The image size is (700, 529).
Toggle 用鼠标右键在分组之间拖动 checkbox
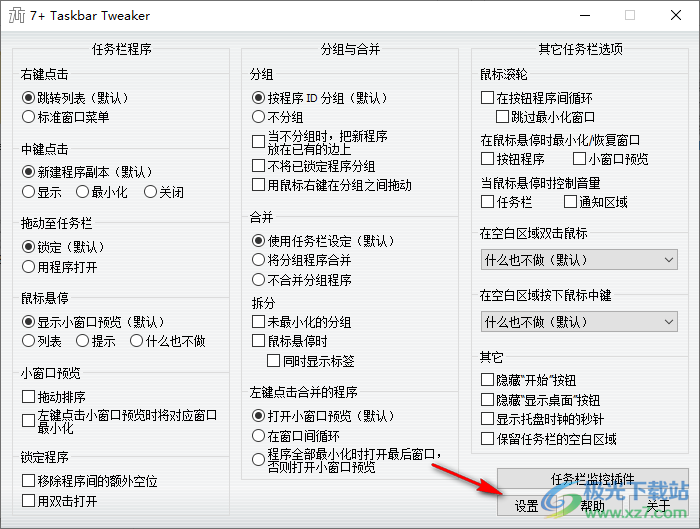pyautogui.click(x=258, y=185)
